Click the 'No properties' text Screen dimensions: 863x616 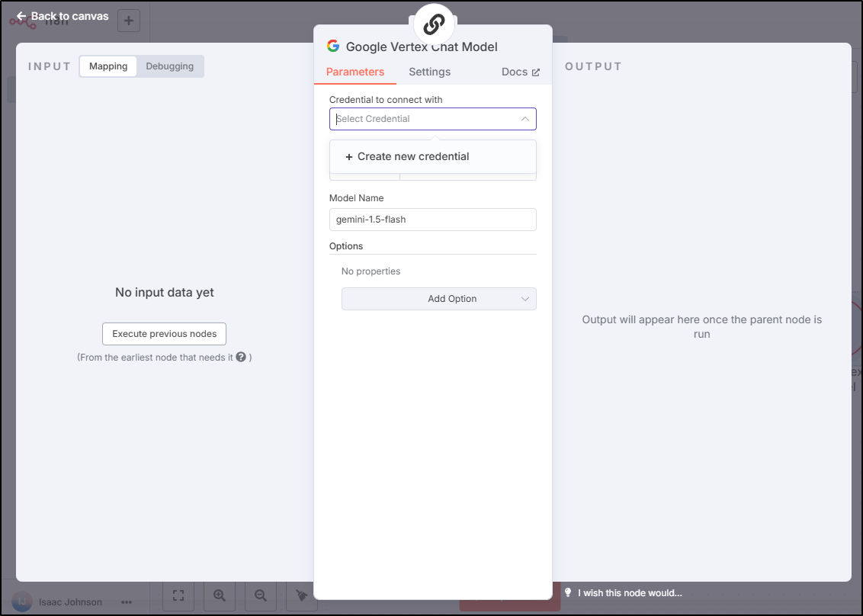click(x=371, y=271)
